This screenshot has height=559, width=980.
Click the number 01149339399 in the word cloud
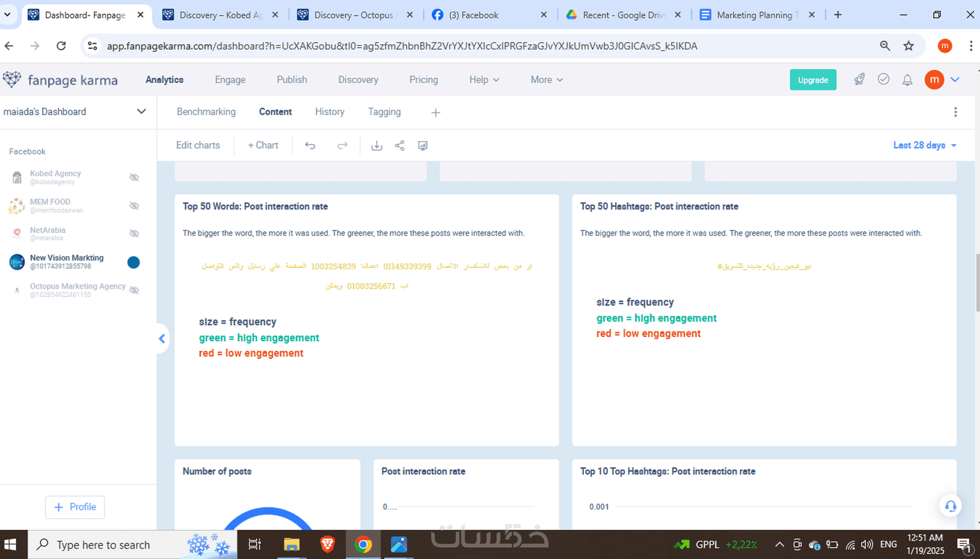(x=407, y=266)
